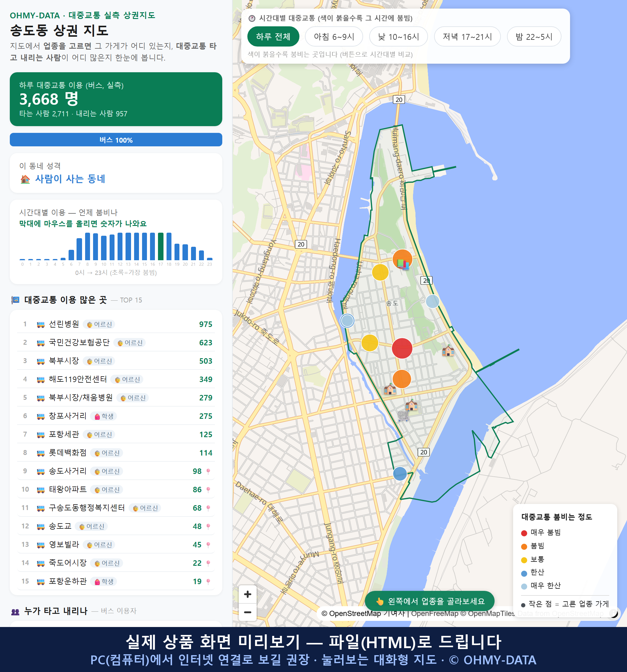Click the red 매우 붐빔 legend dot

pyautogui.click(x=524, y=533)
